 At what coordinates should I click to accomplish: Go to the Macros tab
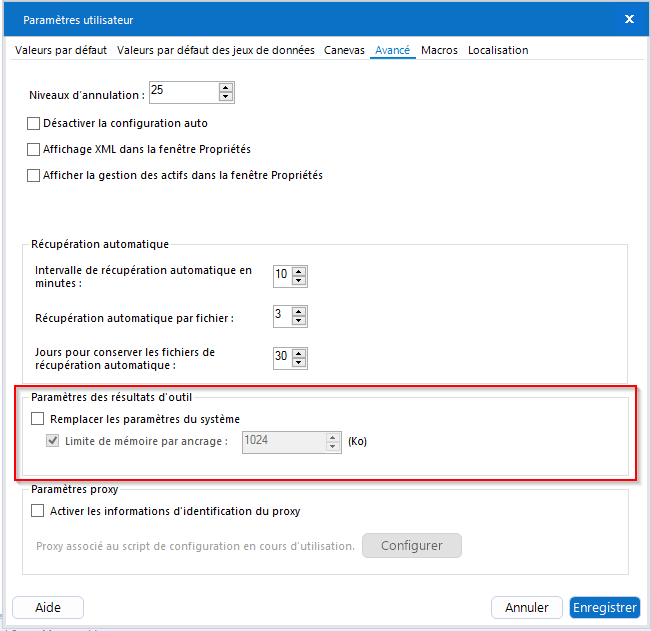coord(439,50)
